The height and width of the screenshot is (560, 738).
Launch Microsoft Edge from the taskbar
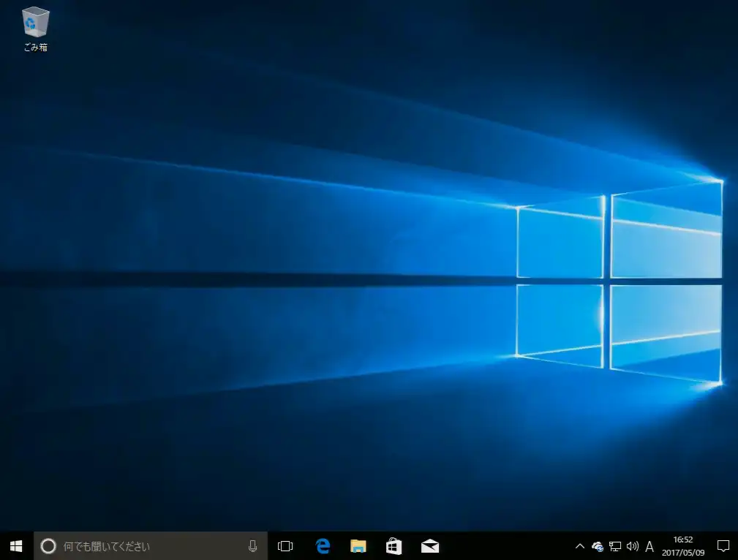pos(323,546)
